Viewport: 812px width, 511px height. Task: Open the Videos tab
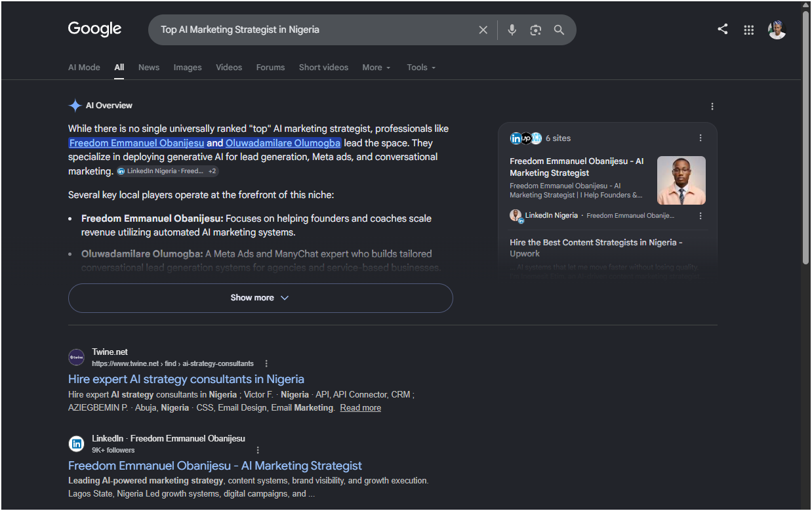[229, 67]
